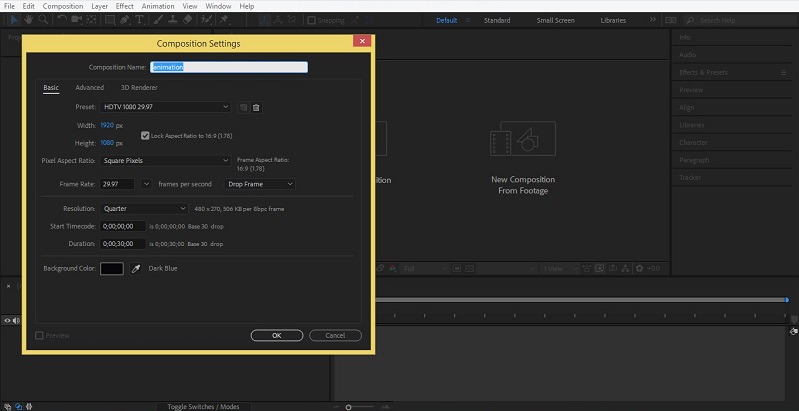Click the Frame Rate 29.97 field
Viewport: 799px width, 411px height.
click(117, 184)
